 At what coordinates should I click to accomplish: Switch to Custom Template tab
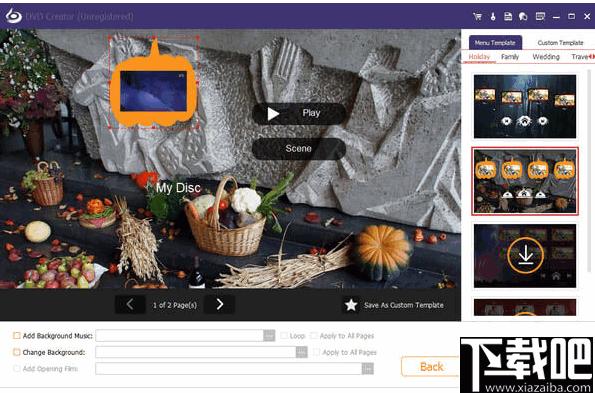(x=560, y=43)
